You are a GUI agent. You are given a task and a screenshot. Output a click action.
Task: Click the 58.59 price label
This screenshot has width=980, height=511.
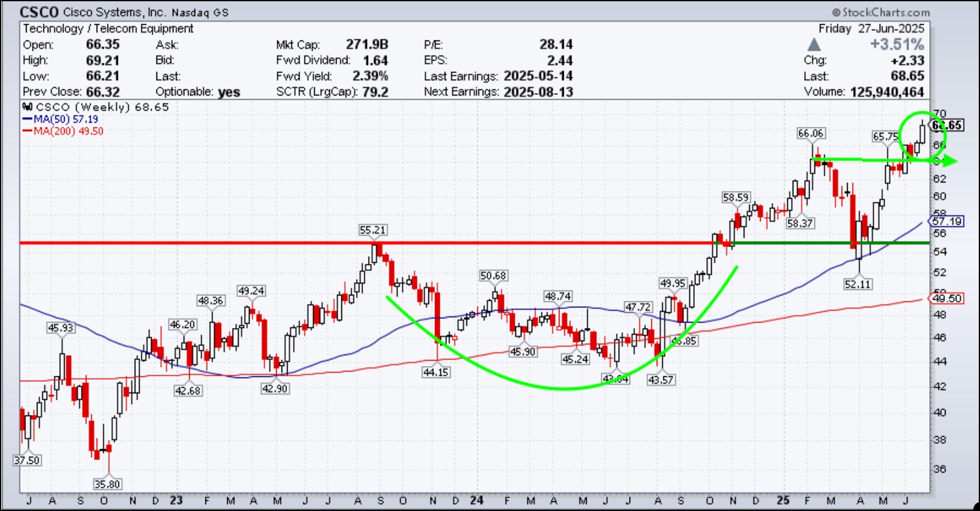[735, 198]
